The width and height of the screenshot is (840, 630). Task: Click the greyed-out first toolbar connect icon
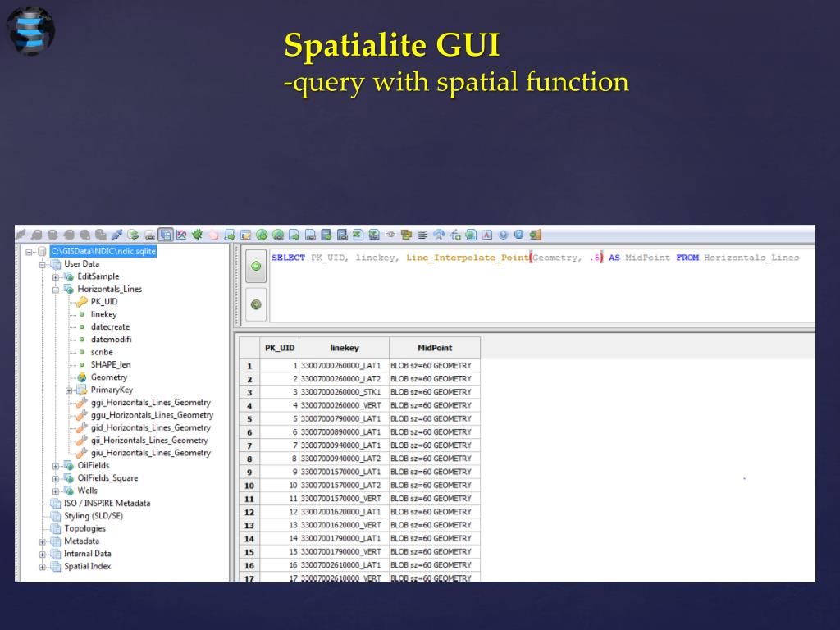21,235
